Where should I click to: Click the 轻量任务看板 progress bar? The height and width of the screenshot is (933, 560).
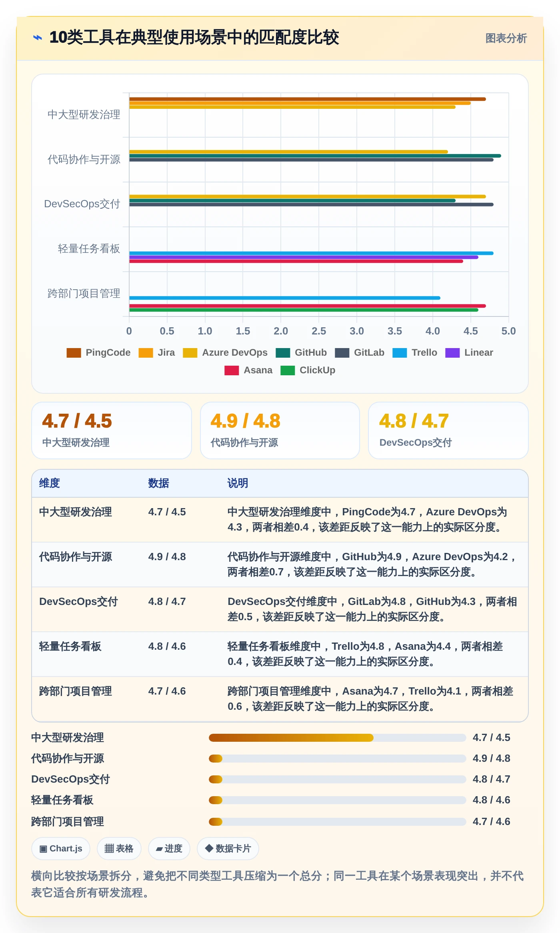(x=337, y=800)
